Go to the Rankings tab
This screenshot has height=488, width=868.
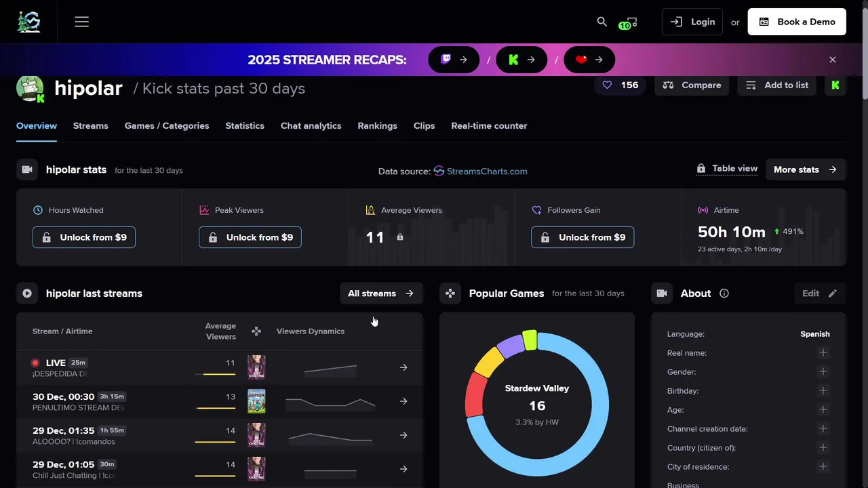pyautogui.click(x=378, y=126)
